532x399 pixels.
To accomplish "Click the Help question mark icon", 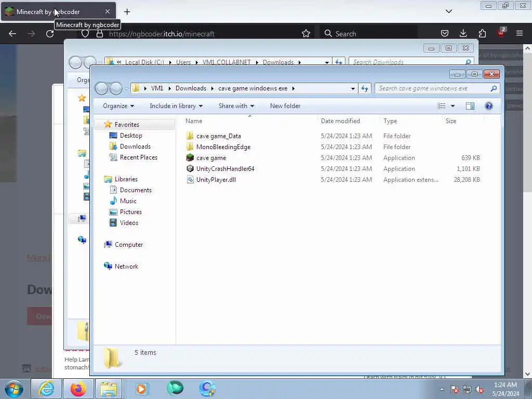I will pos(488,106).
